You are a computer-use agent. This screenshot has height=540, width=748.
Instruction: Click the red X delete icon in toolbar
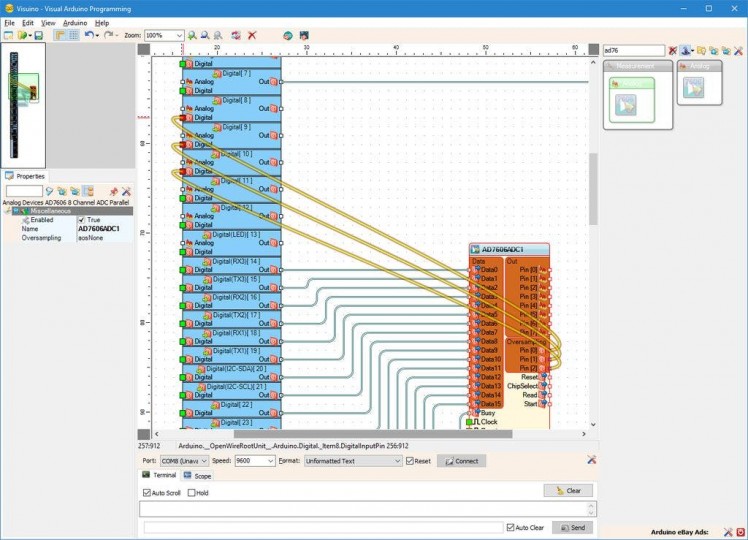[252, 35]
